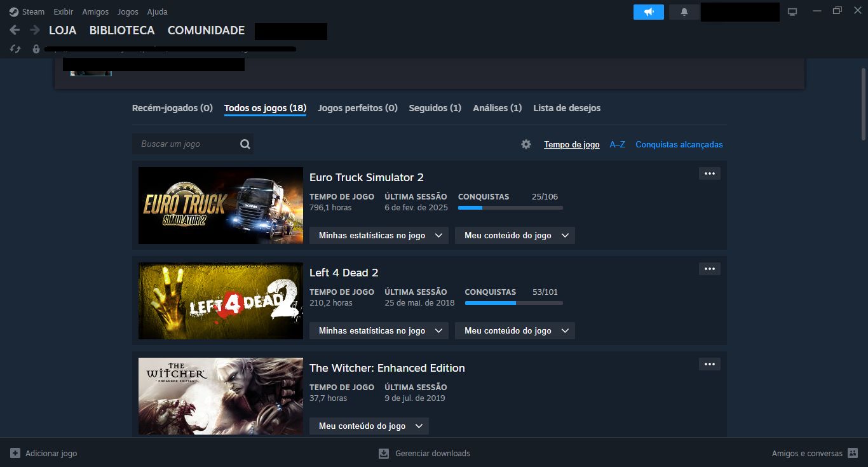
Task: Open Euro Truck Simulator 2 more options
Action: point(710,173)
